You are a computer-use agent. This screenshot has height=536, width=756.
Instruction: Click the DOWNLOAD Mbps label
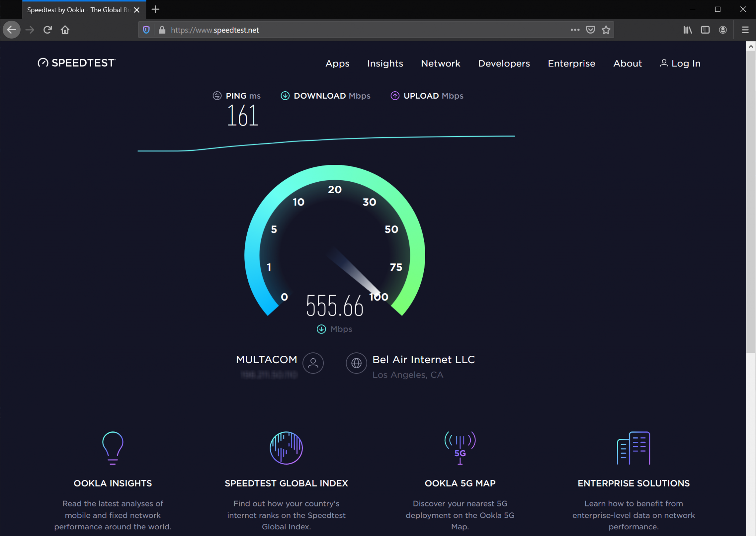tap(332, 96)
